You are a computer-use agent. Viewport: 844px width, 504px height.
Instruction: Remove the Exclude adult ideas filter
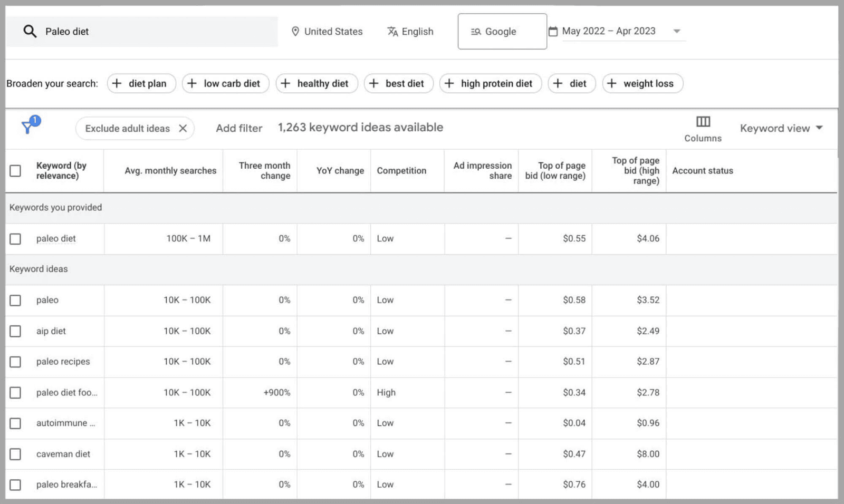[x=183, y=128]
